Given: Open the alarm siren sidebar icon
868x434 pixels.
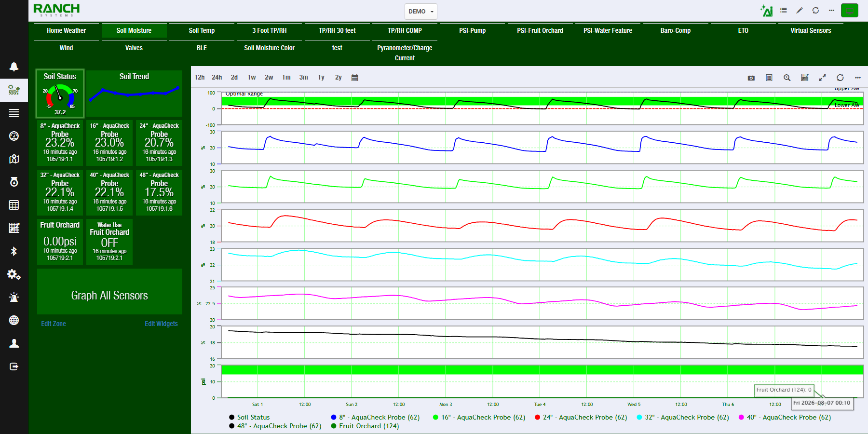Looking at the screenshot, I should coord(14,297).
